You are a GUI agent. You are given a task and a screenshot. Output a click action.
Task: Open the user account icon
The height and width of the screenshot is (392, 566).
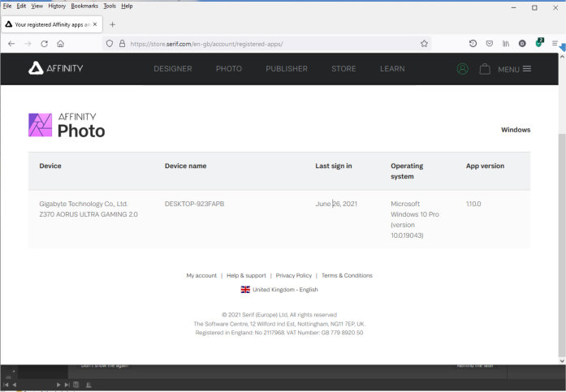click(462, 69)
